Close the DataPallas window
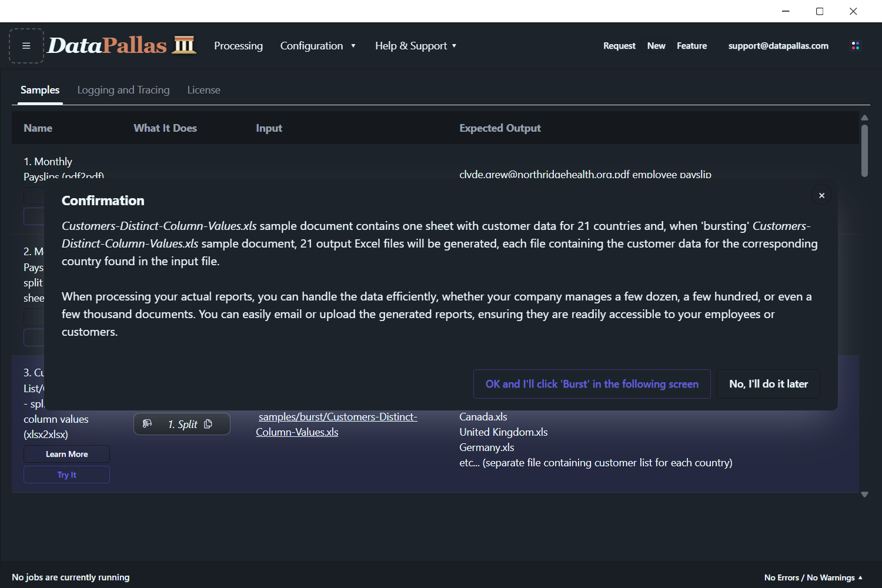 pyautogui.click(x=853, y=11)
